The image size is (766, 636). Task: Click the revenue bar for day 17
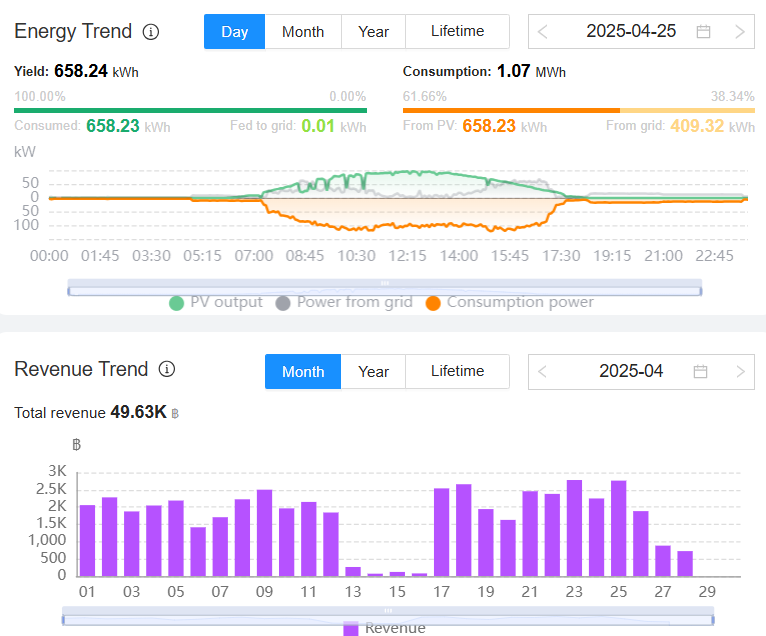(x=441, y=532)
